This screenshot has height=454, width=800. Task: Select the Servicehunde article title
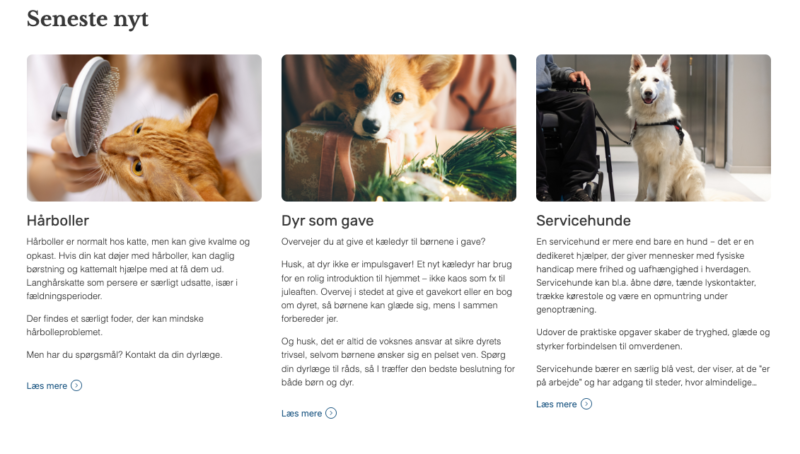583,220
